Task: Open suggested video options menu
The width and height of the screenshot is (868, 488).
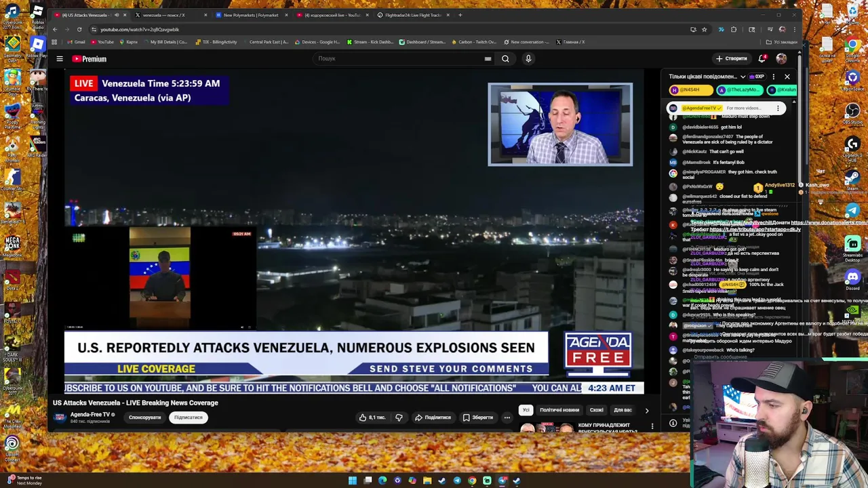Action: [x=652, y=426]
